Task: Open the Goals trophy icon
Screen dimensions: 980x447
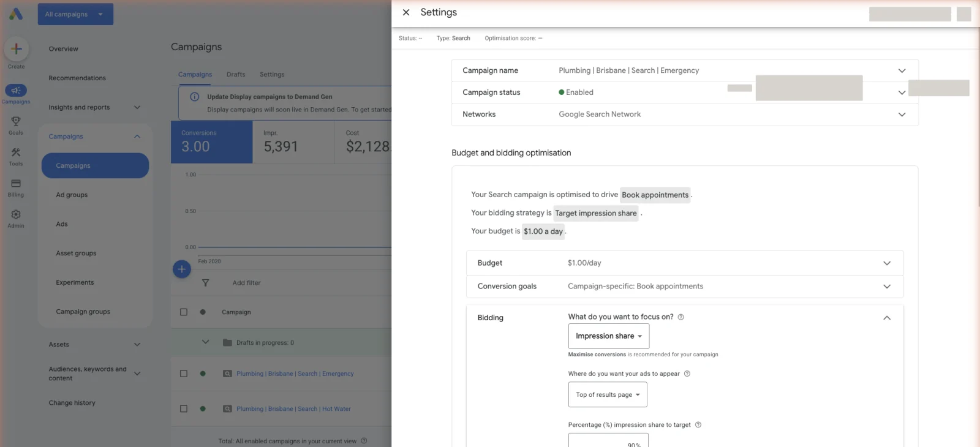Action: coord(16,121)
